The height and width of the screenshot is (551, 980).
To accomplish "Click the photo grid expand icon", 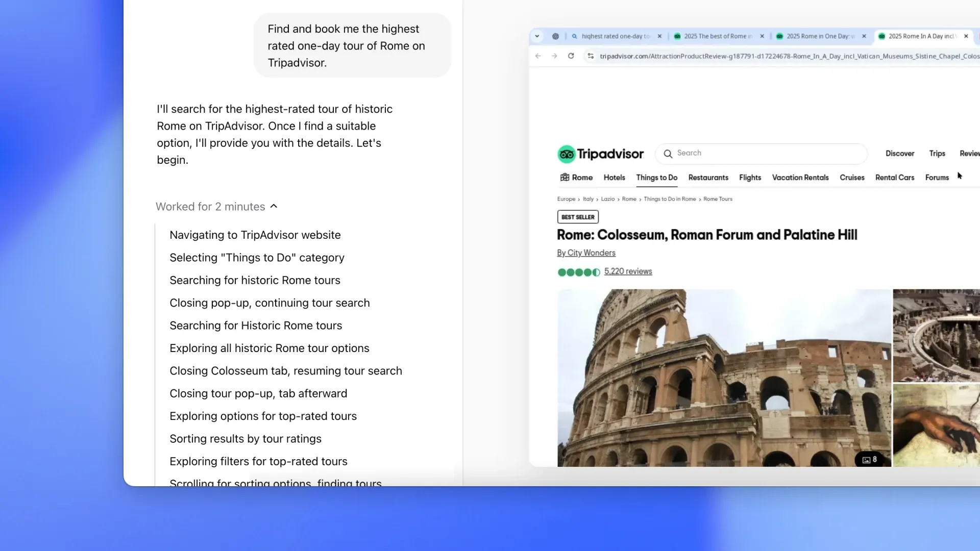I will tap(869, 460).
